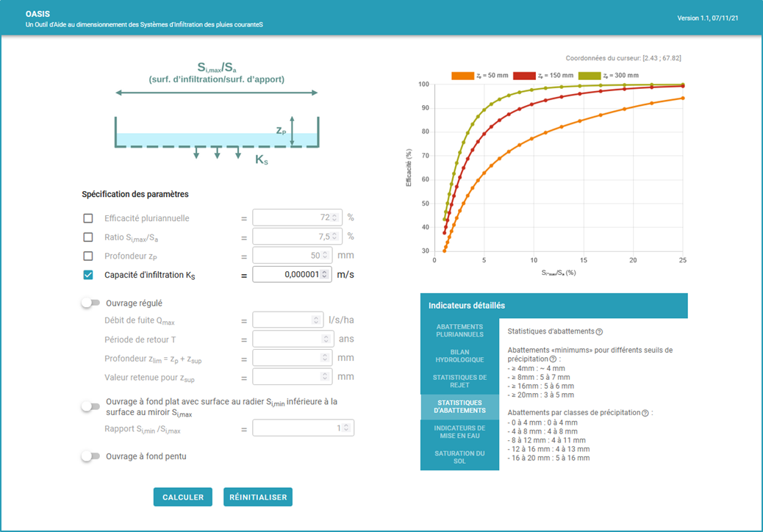Switch to Saturation du Sol tab
This screenshot has height=532, width=763.
coord(459,458)
